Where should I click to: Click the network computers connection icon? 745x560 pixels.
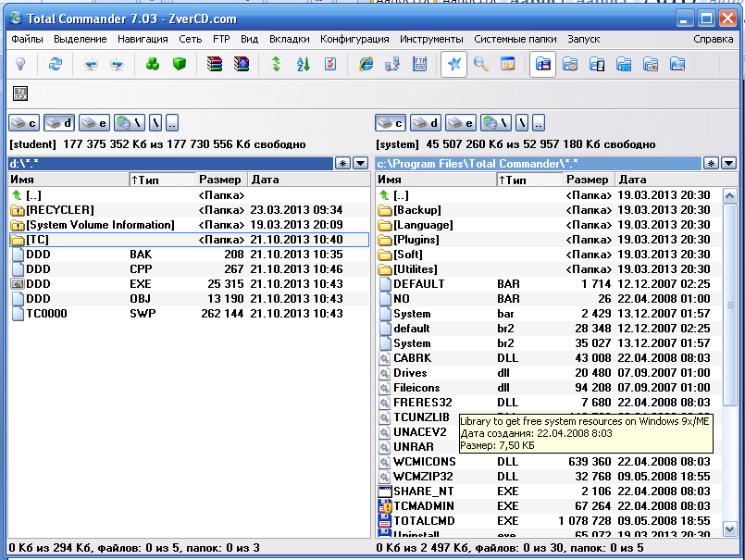pos(392,64)
